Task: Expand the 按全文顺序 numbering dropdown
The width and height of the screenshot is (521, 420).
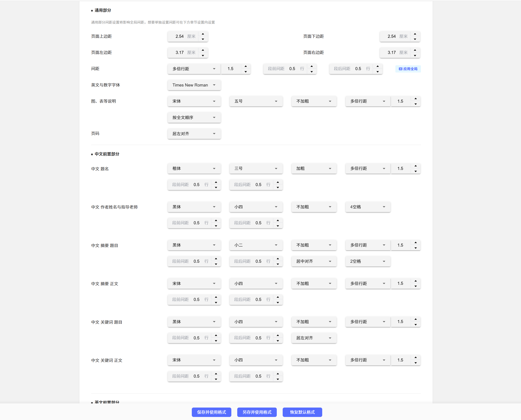Action: pos(194,117)
